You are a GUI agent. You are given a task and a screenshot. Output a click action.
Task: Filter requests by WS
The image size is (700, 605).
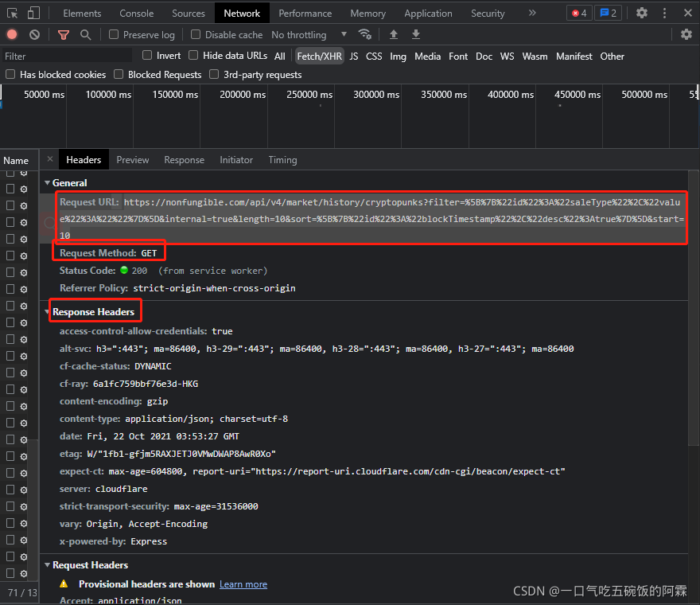point(507,57)
